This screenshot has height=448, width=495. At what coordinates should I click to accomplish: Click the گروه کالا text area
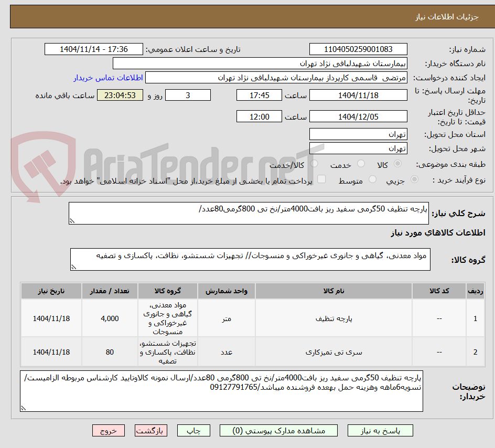[250, 259]
